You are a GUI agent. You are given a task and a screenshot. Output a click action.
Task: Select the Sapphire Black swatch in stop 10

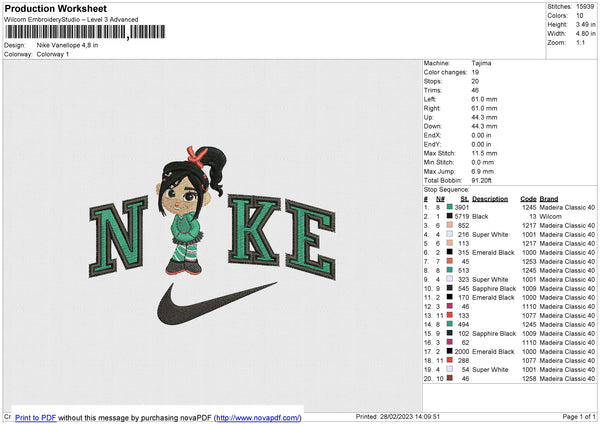450,288
